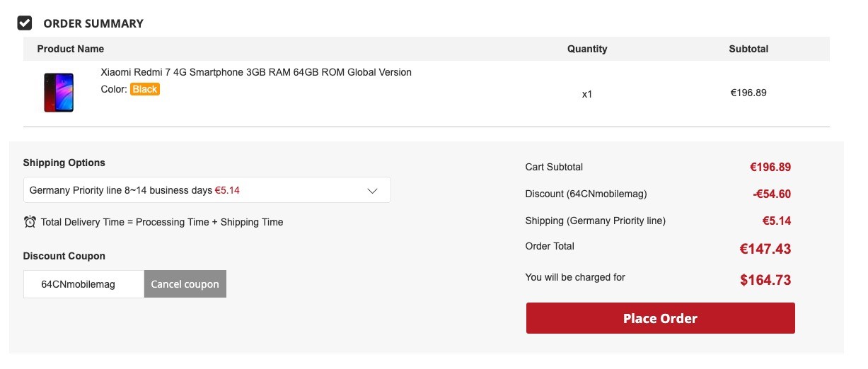Open the Xiaomi Redmi 7 4G Smartphone title
Image resolution: width=868 pixels, height=369 pixels.
256,72
